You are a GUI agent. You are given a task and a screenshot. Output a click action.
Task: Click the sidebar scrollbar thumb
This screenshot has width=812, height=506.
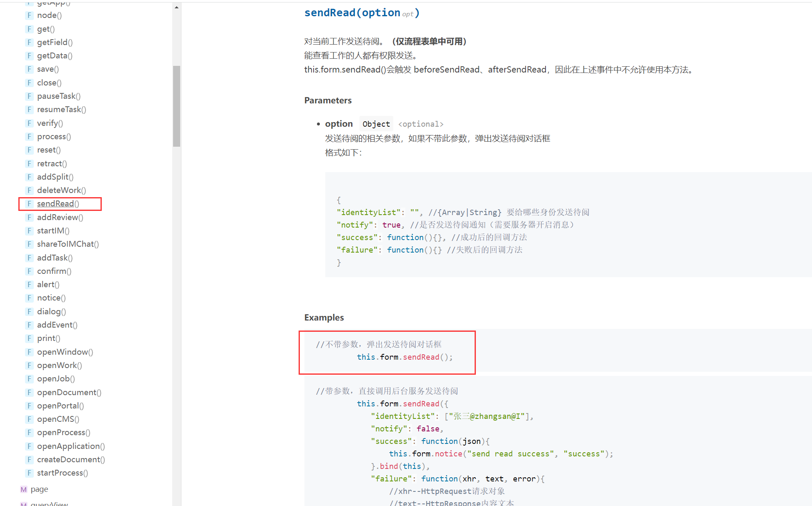pyautogui.click(x=177, y=106)
